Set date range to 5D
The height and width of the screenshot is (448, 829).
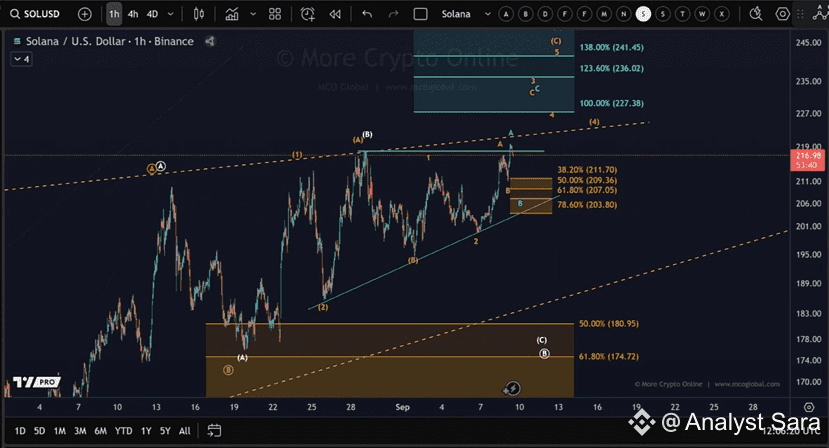(40, 431)
